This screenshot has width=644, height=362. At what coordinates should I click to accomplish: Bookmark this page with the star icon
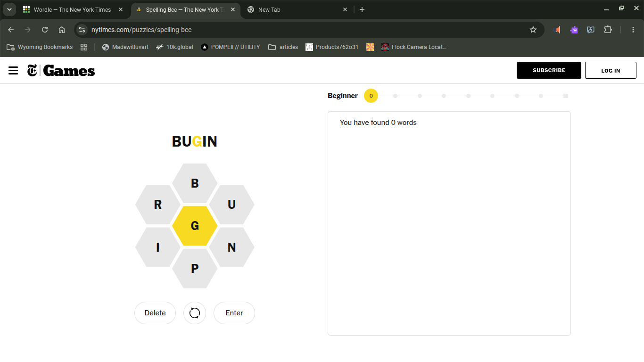pos(533,30)
